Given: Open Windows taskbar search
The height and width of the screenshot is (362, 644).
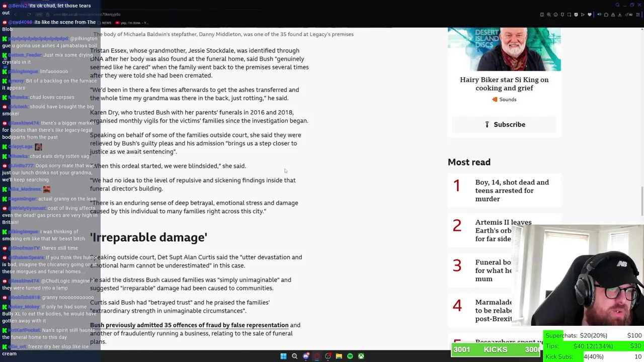Looking at the screenshot, I should [294, 356].
